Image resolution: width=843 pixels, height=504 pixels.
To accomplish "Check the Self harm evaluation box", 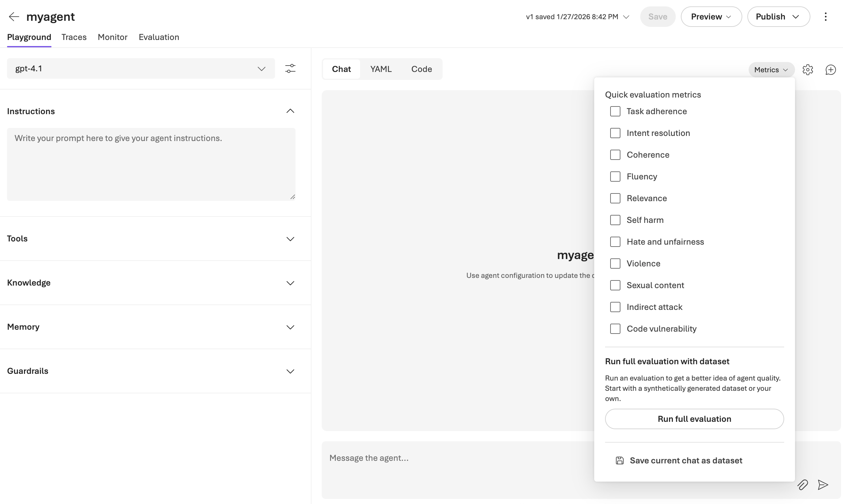I will (615, 220).
